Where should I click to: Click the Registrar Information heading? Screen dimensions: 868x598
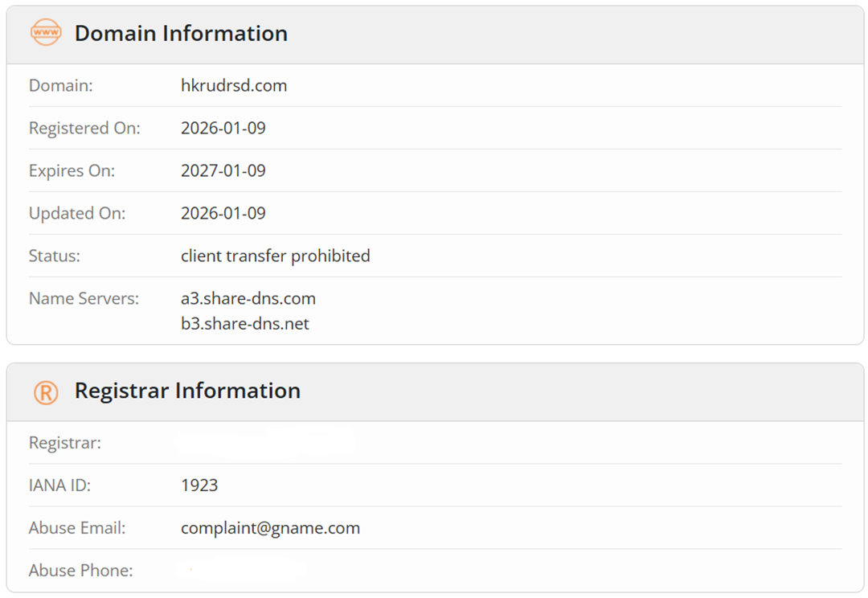[x=187, y=391]
